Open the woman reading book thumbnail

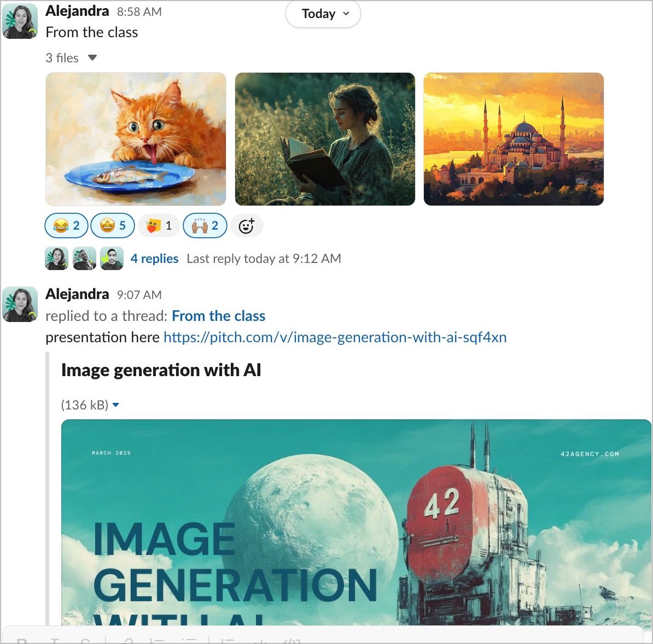pos(325,139)
